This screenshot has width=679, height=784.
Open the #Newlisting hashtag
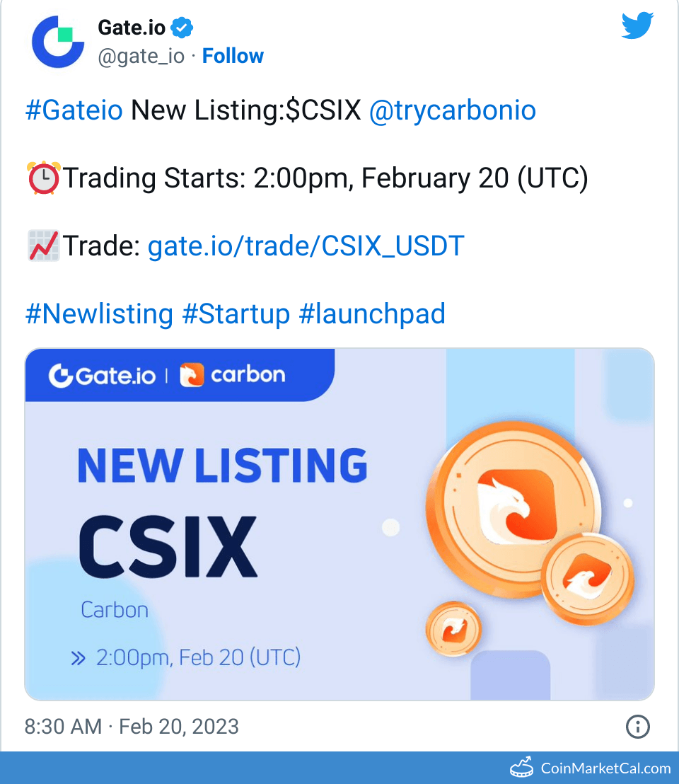point(99,313)
